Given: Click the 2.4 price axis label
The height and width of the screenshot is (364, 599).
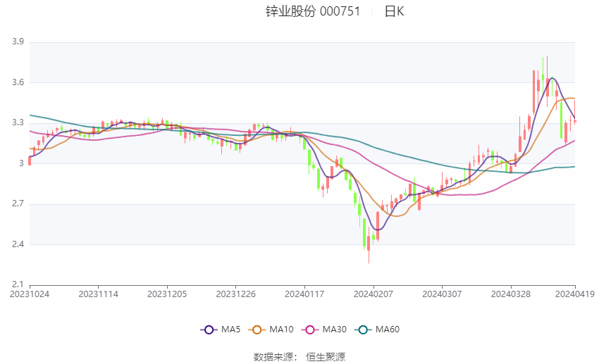Looking at the screenshot, I should click(18, 244).
